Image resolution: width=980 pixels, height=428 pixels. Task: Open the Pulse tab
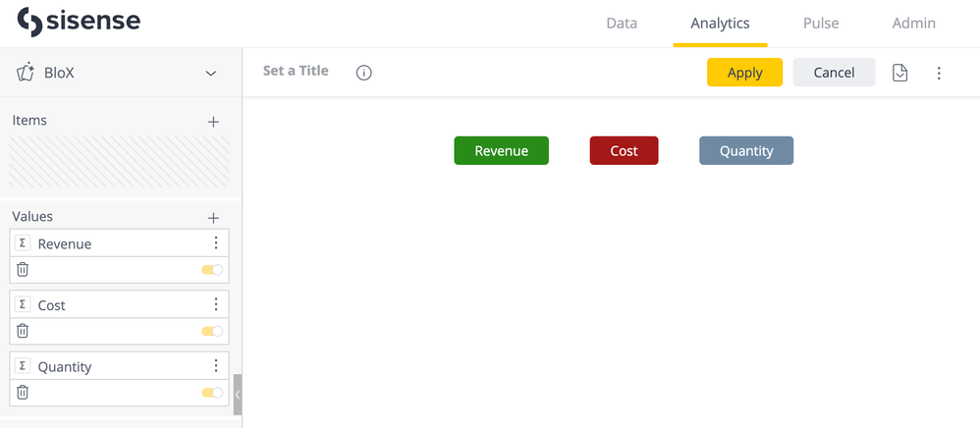[821, 24]
